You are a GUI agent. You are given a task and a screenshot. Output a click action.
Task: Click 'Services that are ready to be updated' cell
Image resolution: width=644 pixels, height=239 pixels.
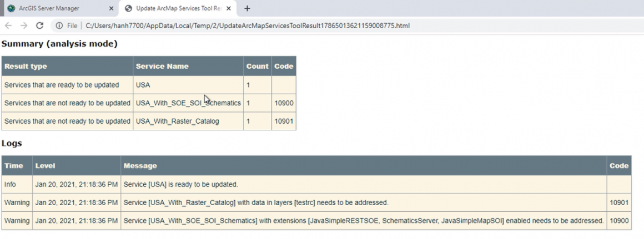(x=67, y=85)
